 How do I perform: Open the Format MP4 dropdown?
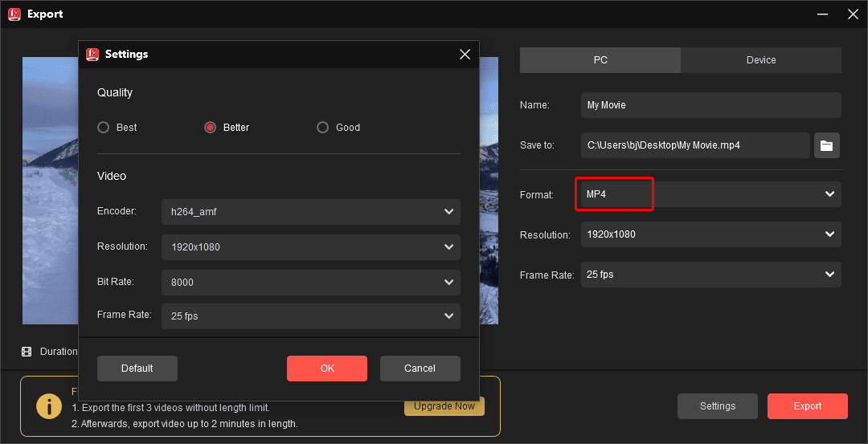[710, 194]
